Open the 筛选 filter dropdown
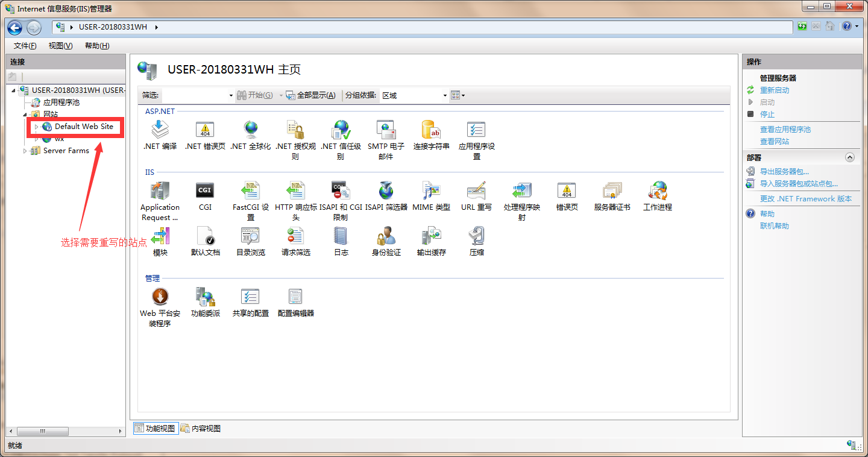The height and width of the screenshot is (457, 868). (231, 95)
